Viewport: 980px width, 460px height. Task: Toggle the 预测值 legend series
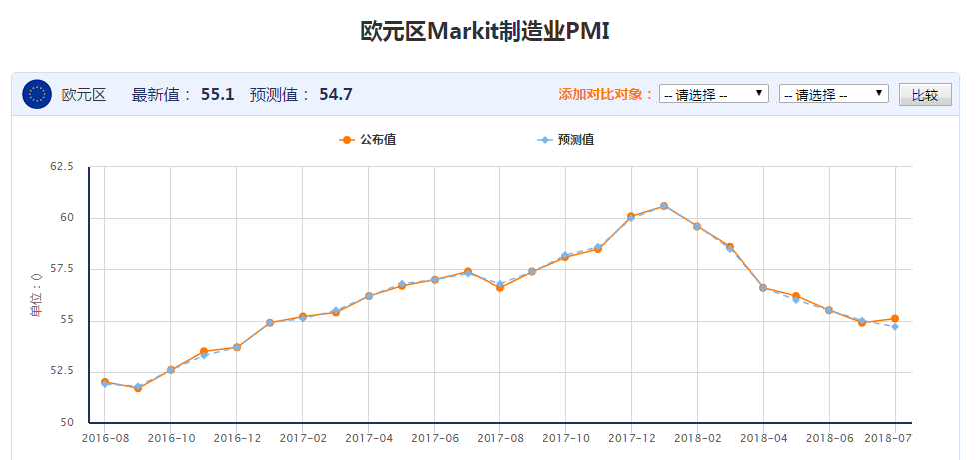coord(566,140)
